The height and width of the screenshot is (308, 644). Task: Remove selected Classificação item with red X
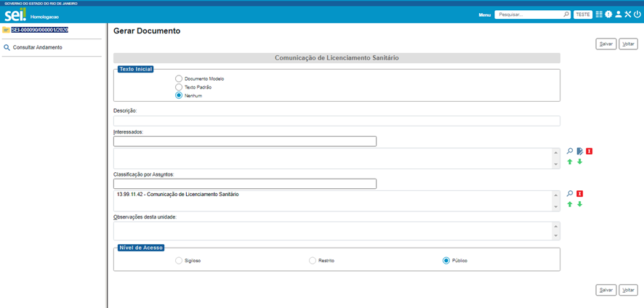pos(579,194)
